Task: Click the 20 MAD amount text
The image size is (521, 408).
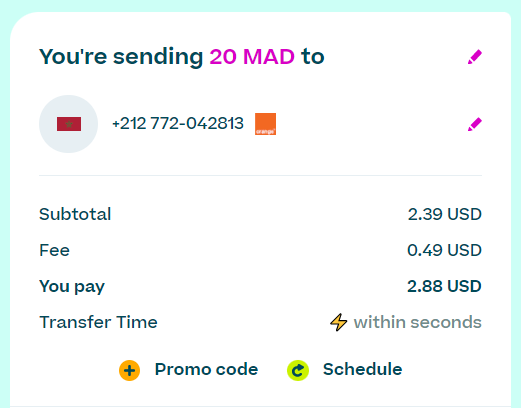Action: [x=252, y=57]
